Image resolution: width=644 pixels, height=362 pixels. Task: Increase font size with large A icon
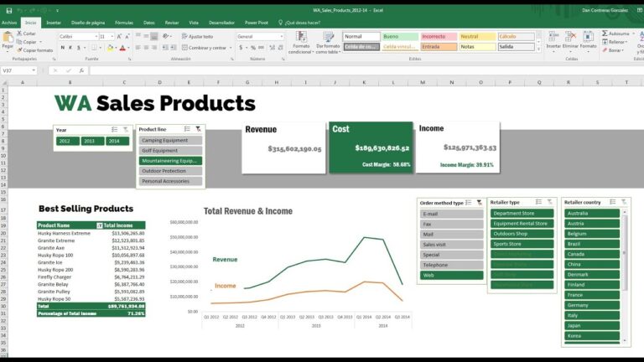(119, 37)
